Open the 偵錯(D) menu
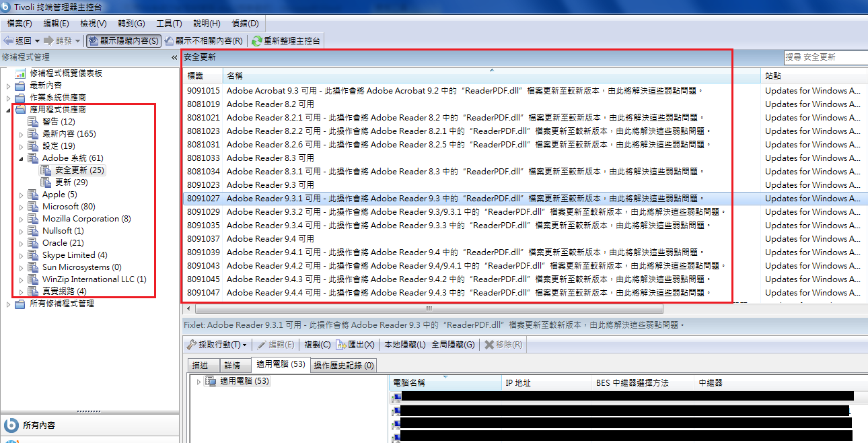868x443 pixels. 244,24
